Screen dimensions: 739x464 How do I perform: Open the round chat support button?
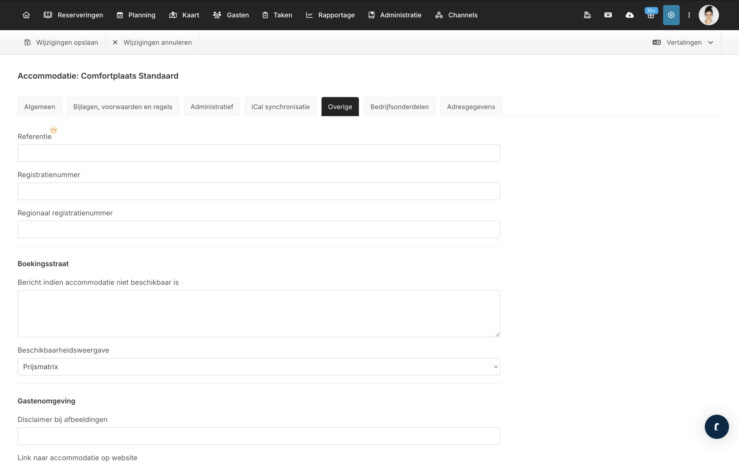pyautogui.click(x=716, y=427)
